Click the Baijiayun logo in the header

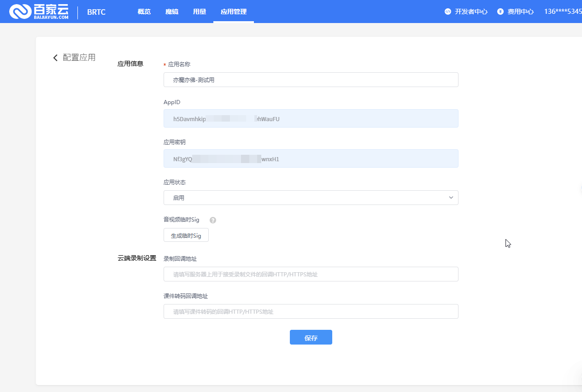[x=39, y=12]
